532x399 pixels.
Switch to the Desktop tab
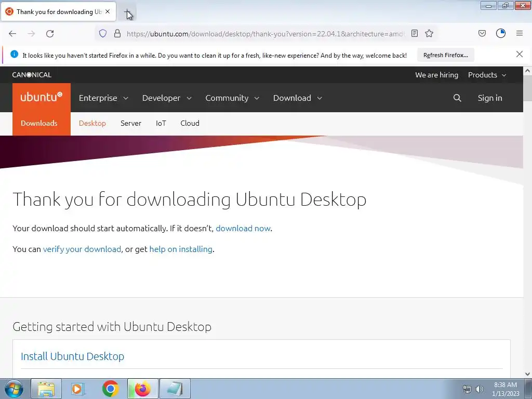(92, 123)
